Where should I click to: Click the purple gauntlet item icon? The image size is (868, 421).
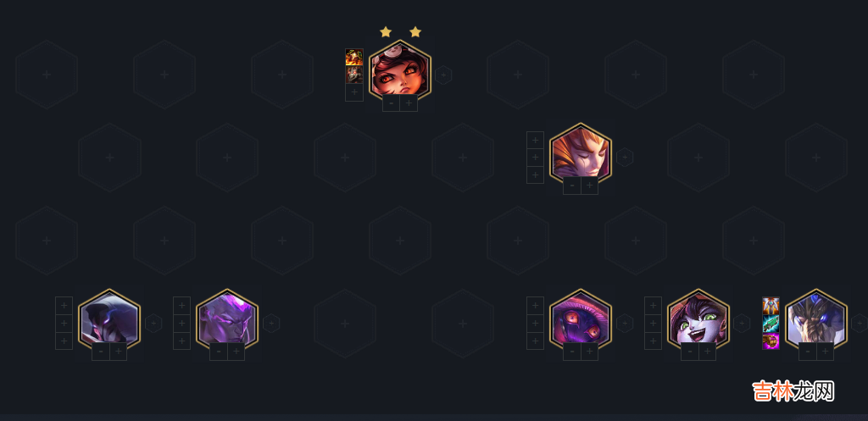click(771, 341)
